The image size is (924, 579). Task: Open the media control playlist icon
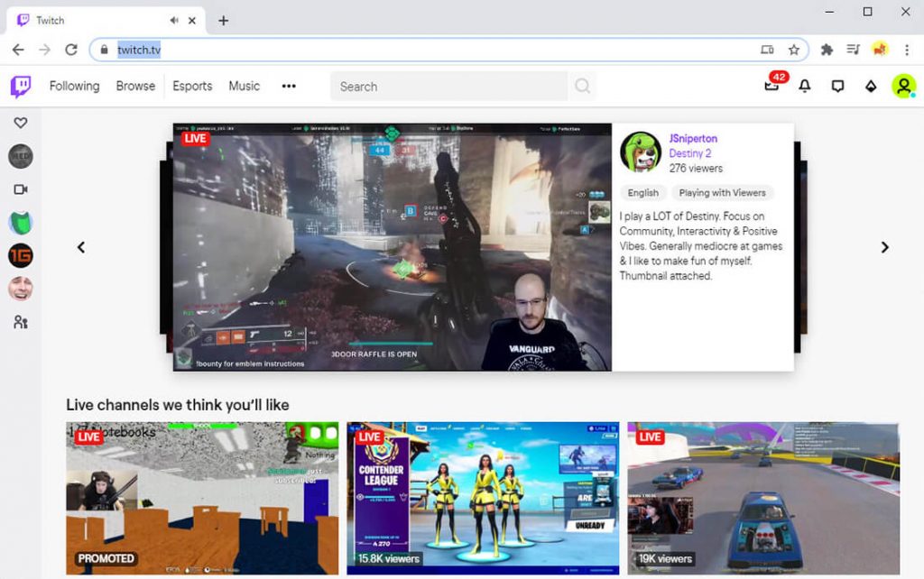click(x=854, y=50)
